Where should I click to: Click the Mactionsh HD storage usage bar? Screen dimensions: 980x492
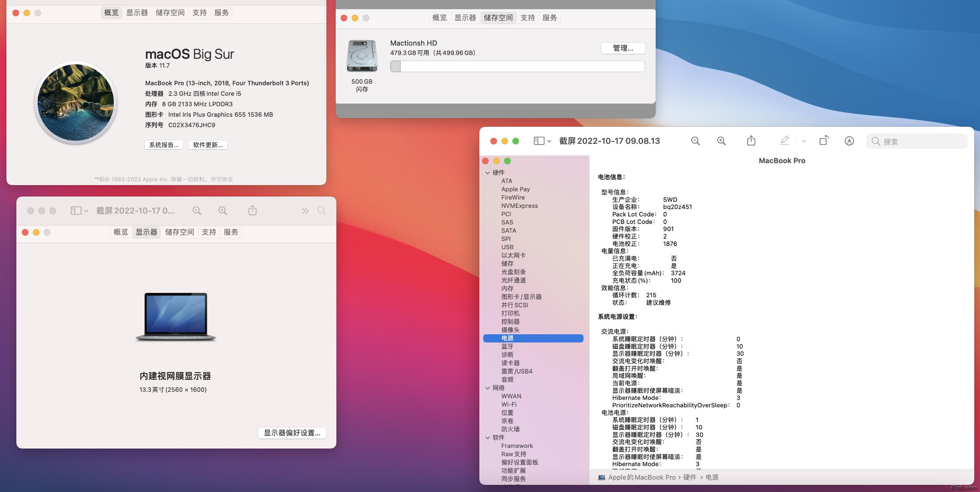517,66
